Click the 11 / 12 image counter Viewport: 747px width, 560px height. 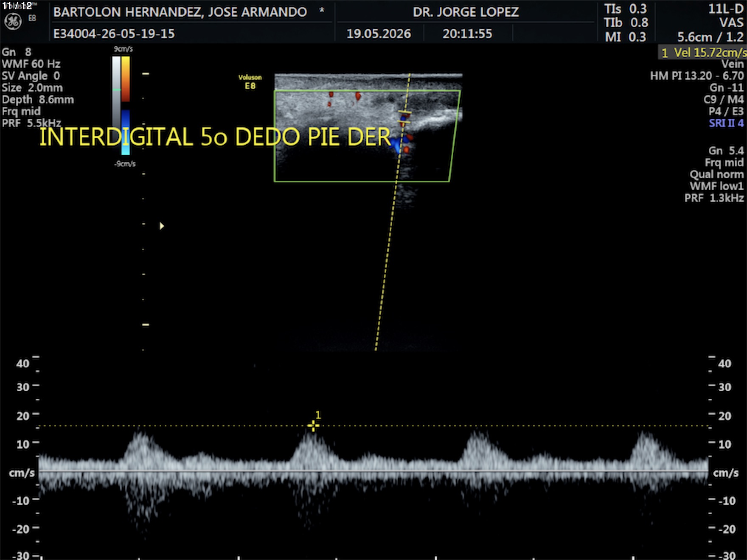[17, 6]
